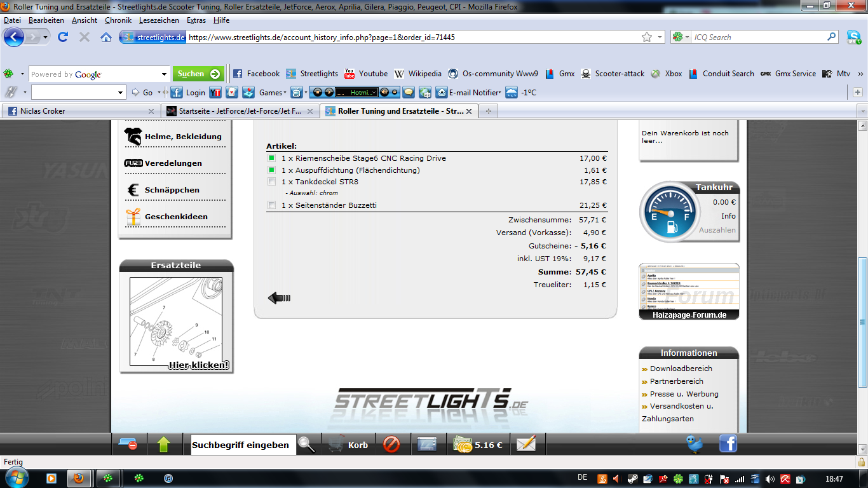This screenshot has width=868, height=488.
Task: Click the weather -1°C toolbar icon
Action: (x=520, y=92)
